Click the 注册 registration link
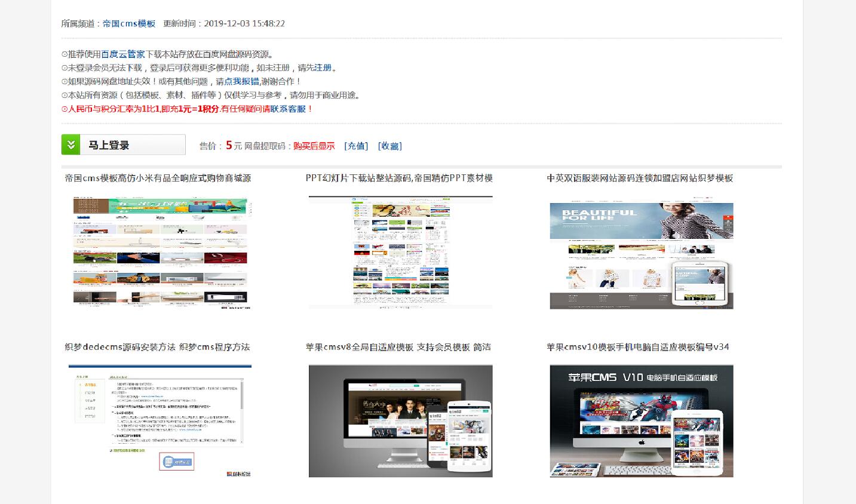This screenshot has height=504, width=856. click(323, 68)
